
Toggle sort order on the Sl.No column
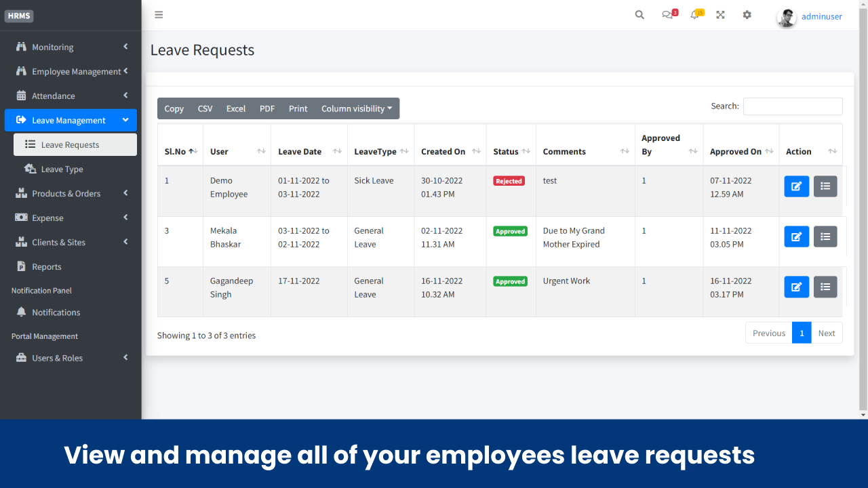pos(180,152)
